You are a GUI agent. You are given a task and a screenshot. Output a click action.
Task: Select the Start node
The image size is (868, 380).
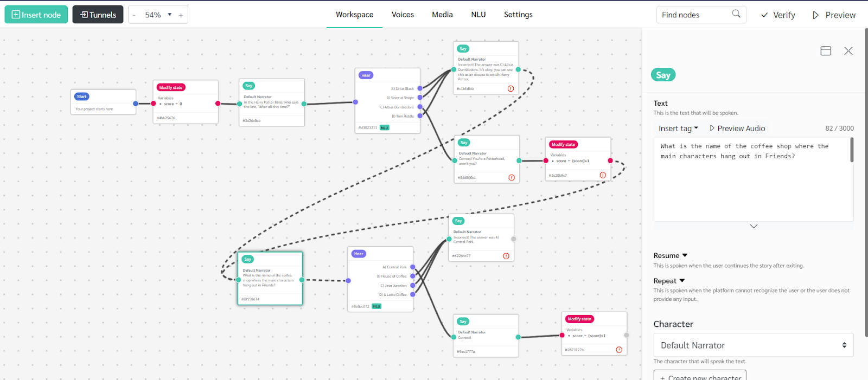point(103,102)
